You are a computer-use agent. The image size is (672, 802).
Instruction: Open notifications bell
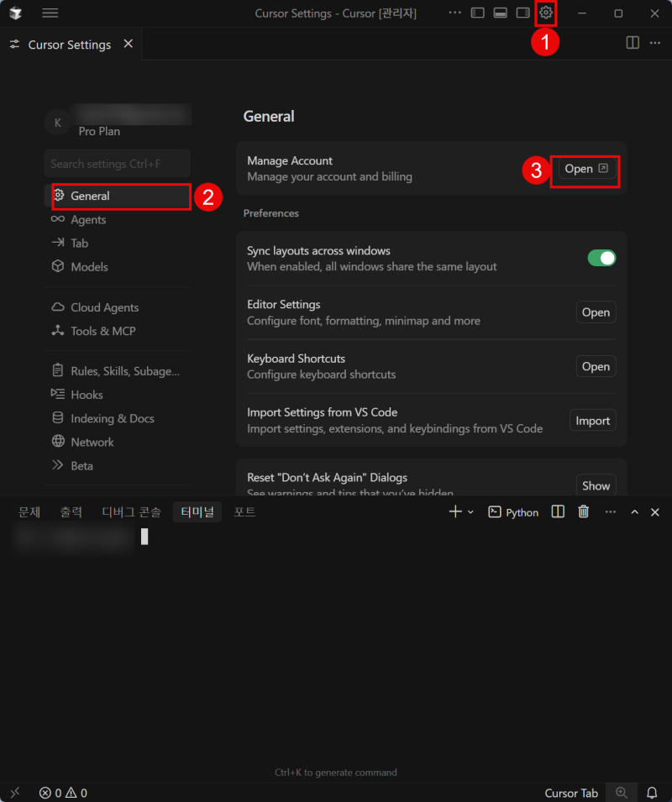(x=652, y=793)
